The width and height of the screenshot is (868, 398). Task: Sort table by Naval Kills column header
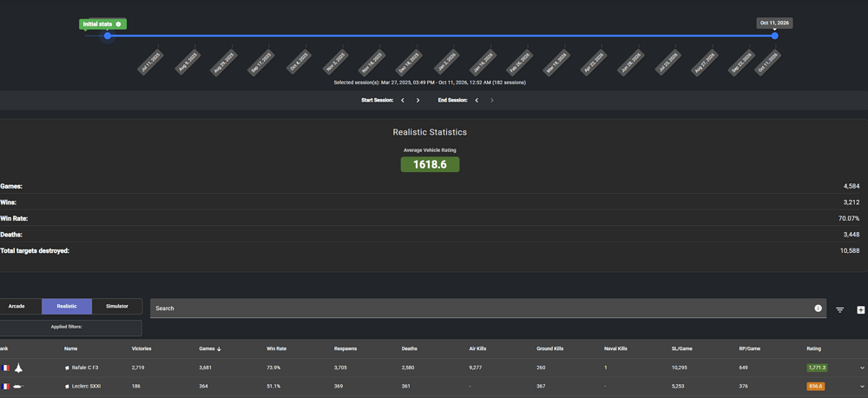coord(615,348)
